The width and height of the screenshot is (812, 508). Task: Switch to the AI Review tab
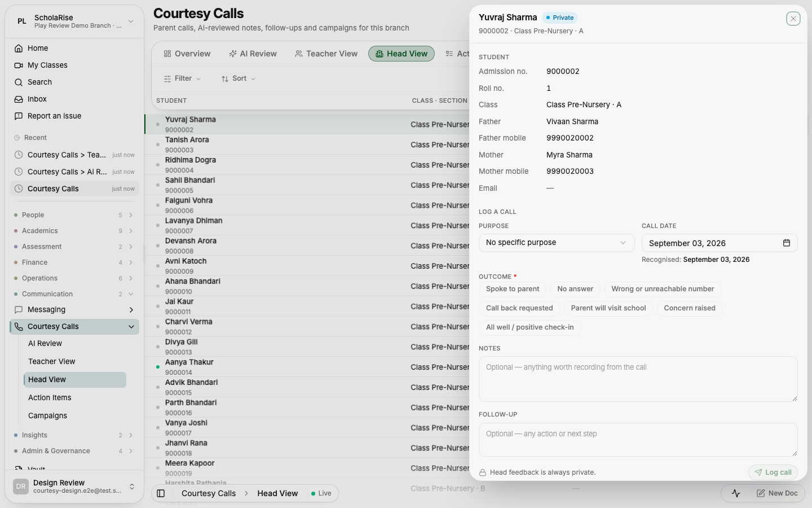tap(253, 54)
